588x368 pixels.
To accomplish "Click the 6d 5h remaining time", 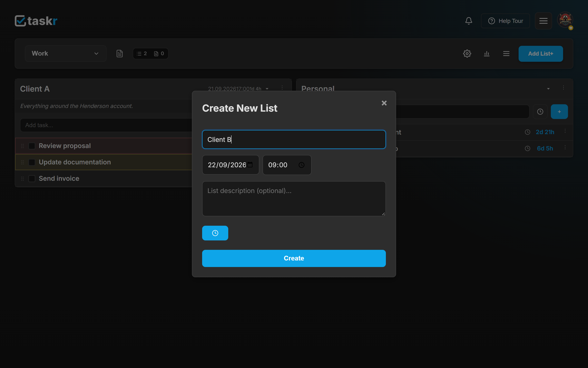I will tap(545, 148).
